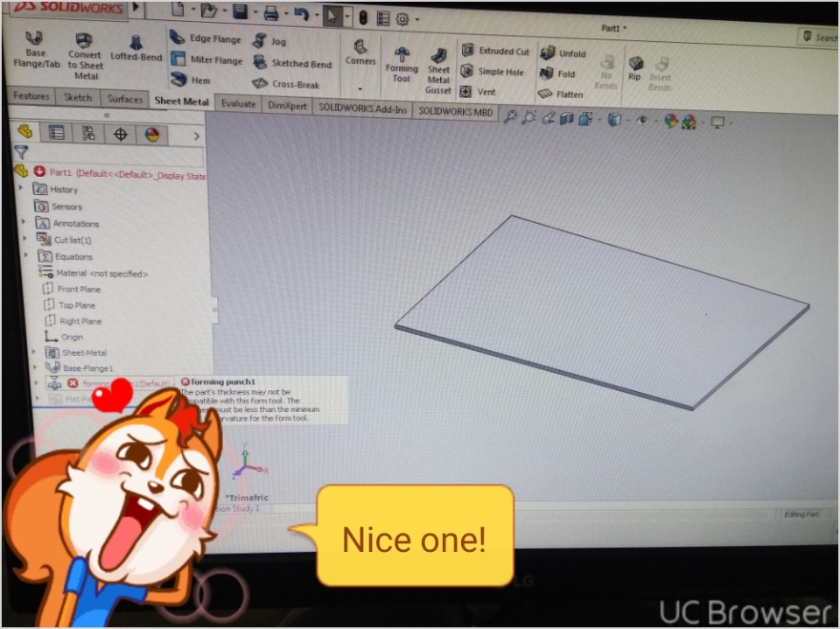Click the Base Flange/Tab tool
Image resolution: width=840 pixels, height=629 pixels.
click(35, 50)
